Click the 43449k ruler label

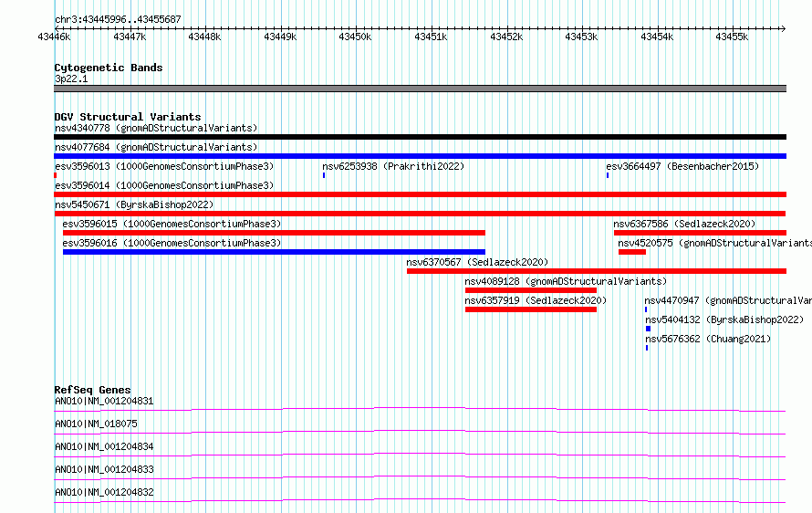point(280,37)
